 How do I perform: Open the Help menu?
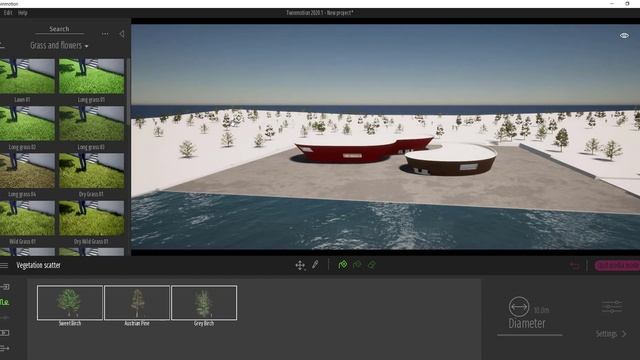coord(22,13)
